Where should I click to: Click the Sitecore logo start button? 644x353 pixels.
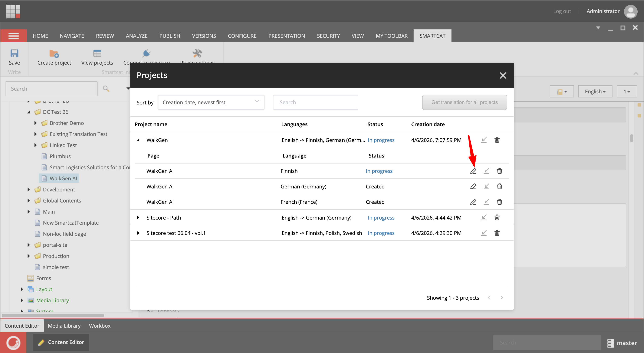tap(13, 343)
